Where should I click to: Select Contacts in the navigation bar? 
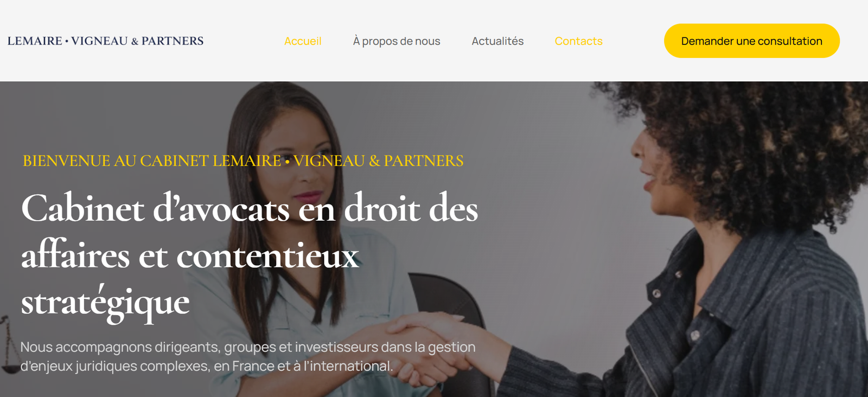click(578, 41)
